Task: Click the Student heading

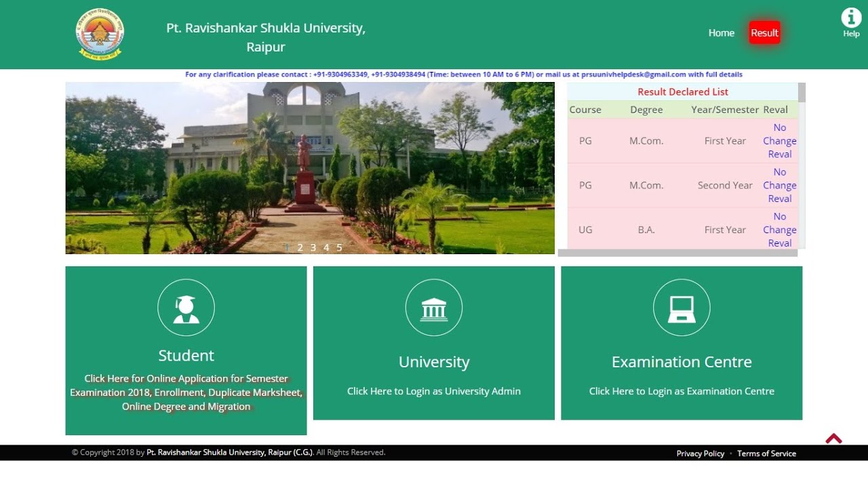Action: pyautogui.click(x=186, y=356)
